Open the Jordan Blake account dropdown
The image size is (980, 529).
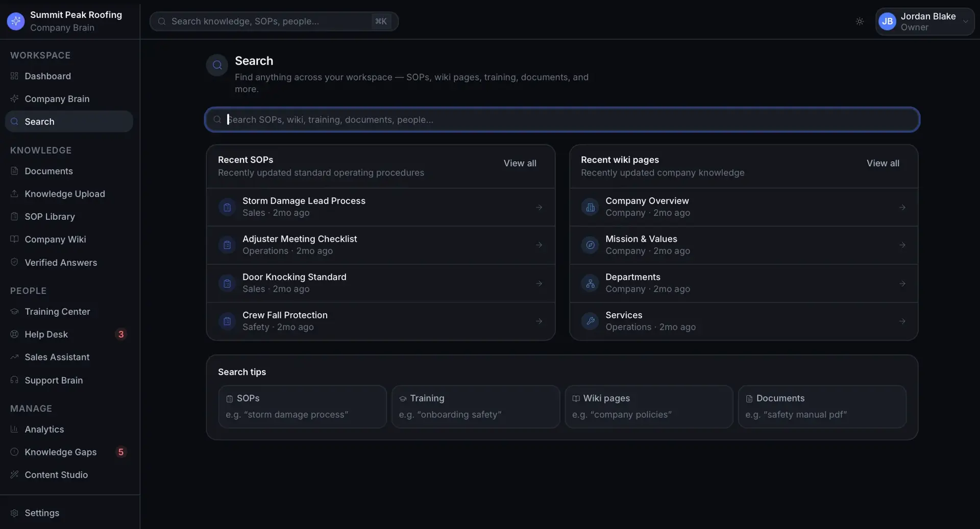coord(925,21)
